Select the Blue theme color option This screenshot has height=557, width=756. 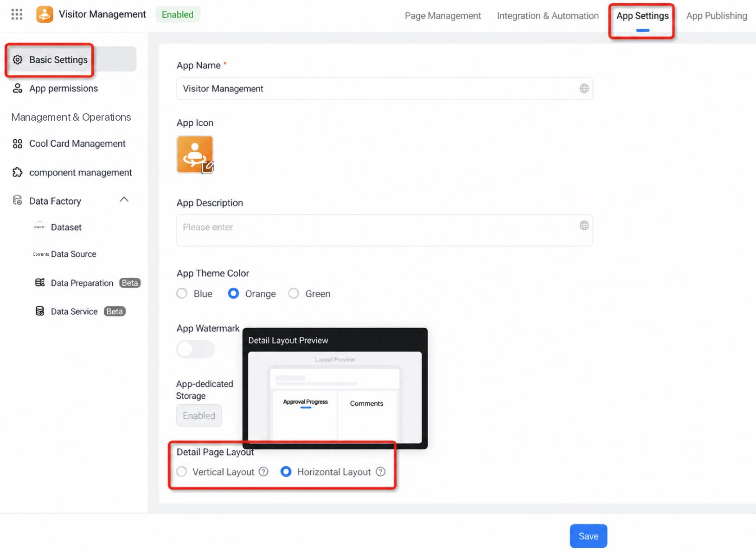(182, 294)
